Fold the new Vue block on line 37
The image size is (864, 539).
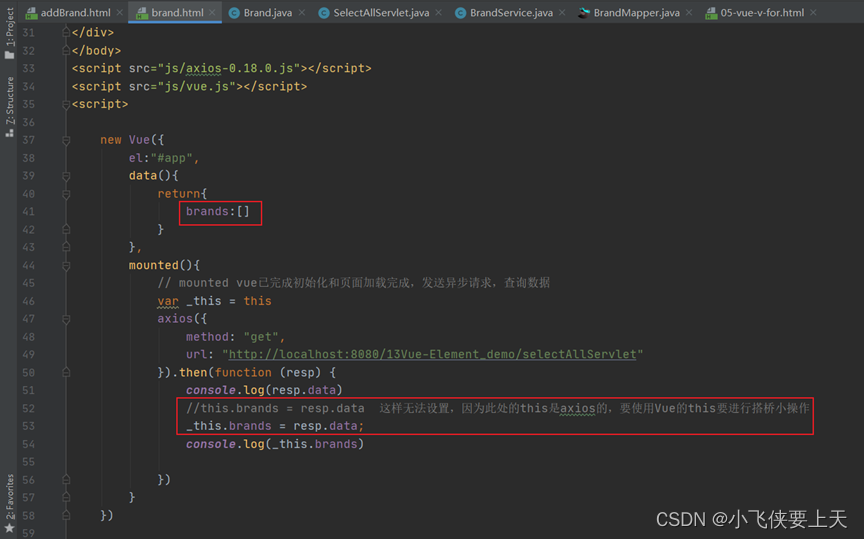66,140
